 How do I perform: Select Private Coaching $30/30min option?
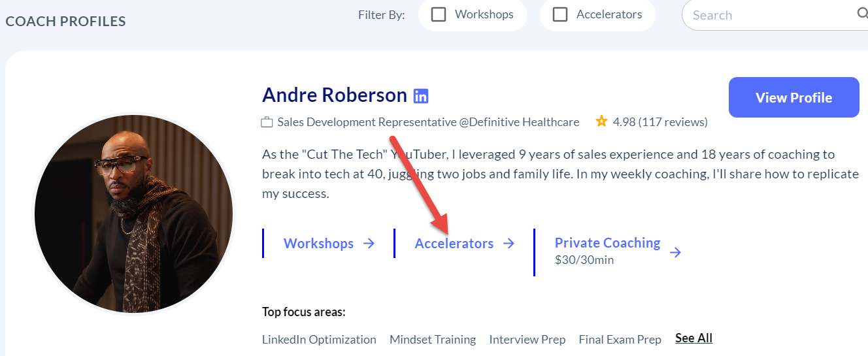(x=607, y=250)
